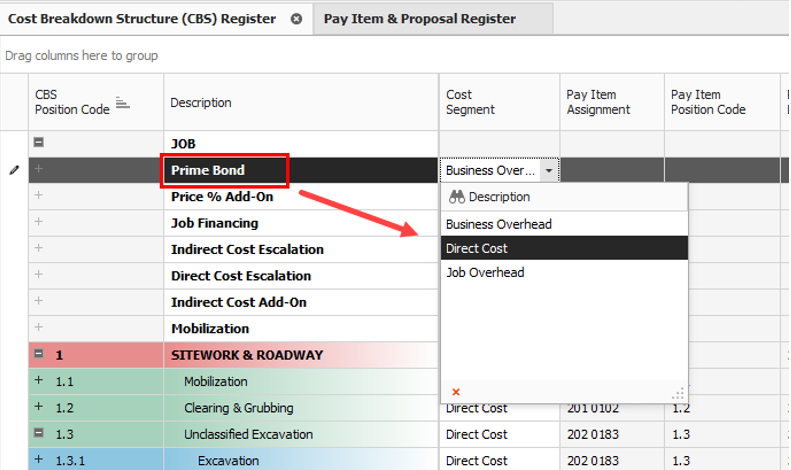Click the red X clear icon in dropdown
The height and width of the screenshot is (470, 791).
tap(456, 392)
